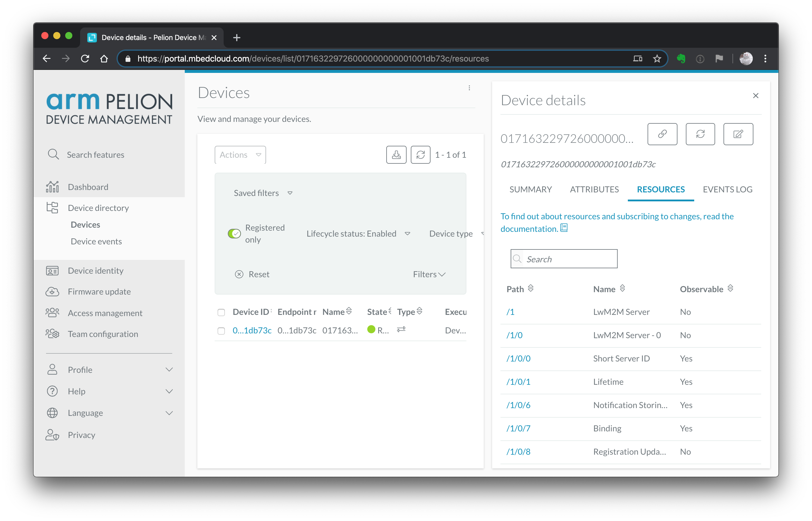
Task: Open the Dashboard from the sidebar
Action: tap(88, 187)
